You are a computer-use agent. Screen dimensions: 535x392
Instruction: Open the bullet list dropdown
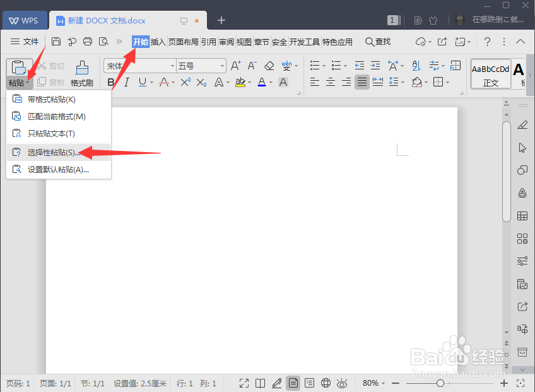click(x=322, y=65)
